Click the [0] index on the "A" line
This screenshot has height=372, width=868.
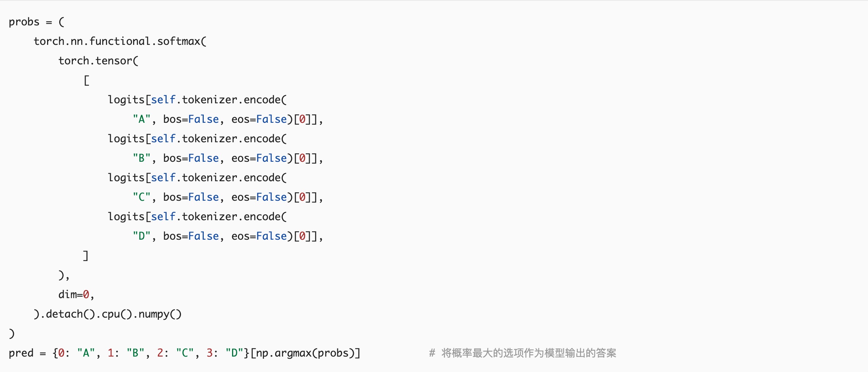point(302,119)
